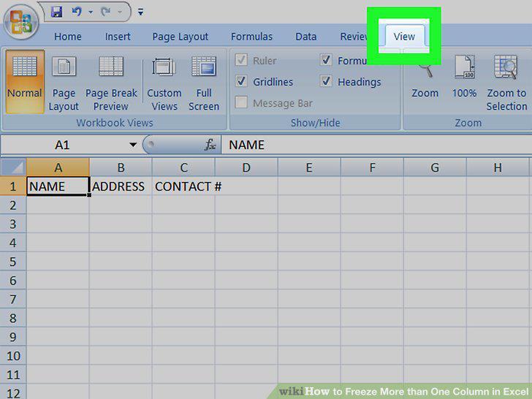Screen dimensions: 532x399
Task: Open the Redo history dropdown arrow
Action: pos(120,12)
